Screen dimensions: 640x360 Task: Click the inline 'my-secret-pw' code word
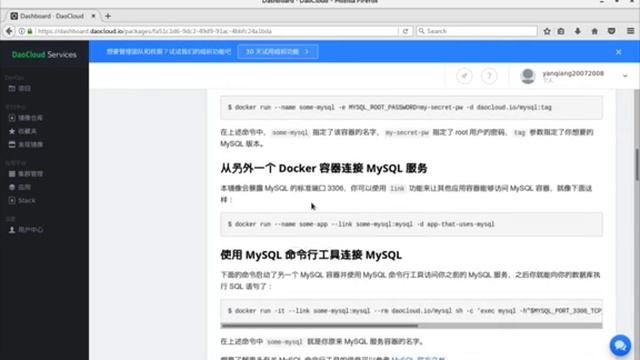407,133
